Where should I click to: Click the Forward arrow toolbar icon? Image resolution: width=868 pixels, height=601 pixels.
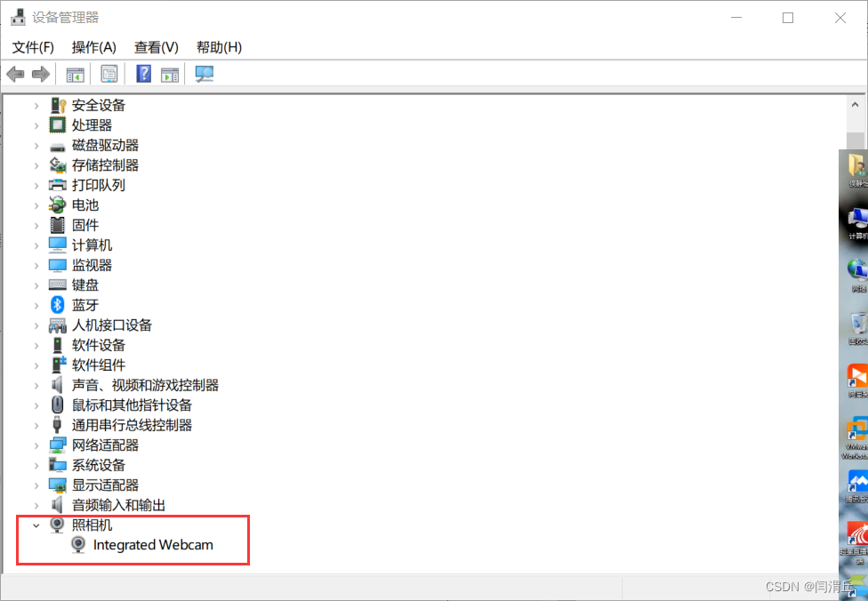pyautogui.click(x=41, y=74)
